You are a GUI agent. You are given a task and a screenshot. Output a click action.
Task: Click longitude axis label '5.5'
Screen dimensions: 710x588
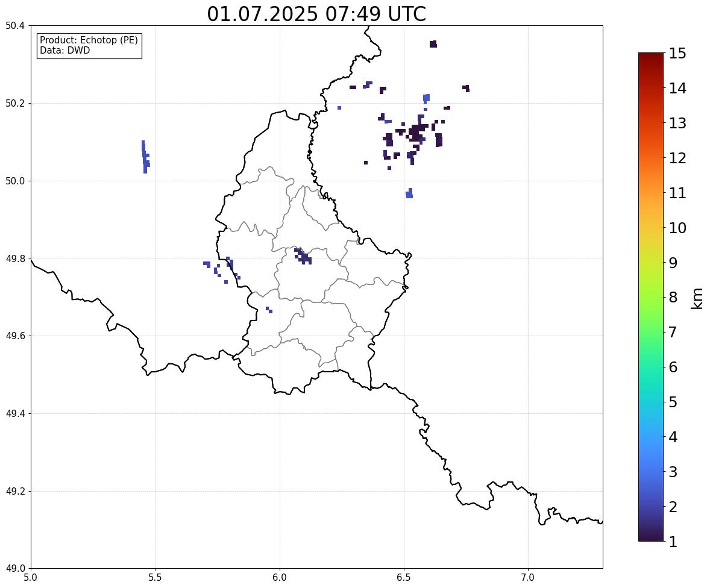[156, 578]
